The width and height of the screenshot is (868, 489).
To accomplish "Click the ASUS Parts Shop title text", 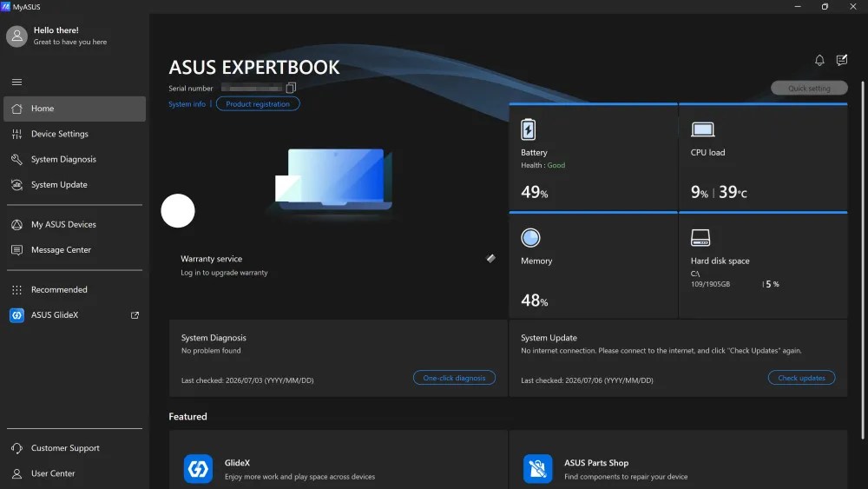I will pos(596,462).
